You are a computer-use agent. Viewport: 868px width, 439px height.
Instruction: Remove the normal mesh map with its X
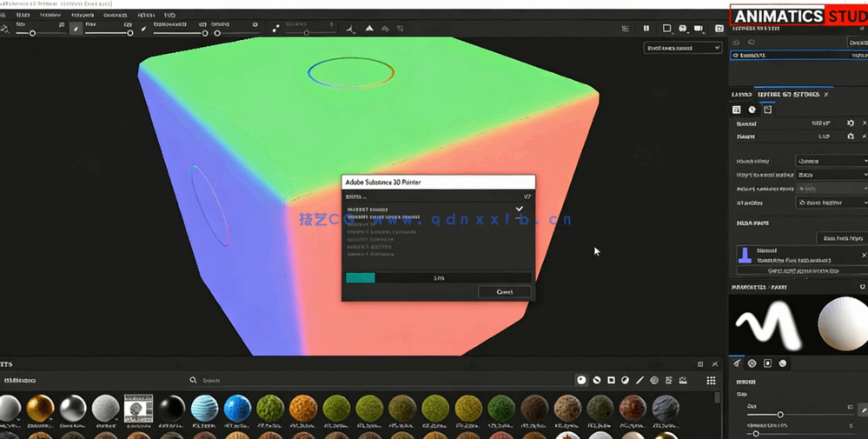coord(864,255)
